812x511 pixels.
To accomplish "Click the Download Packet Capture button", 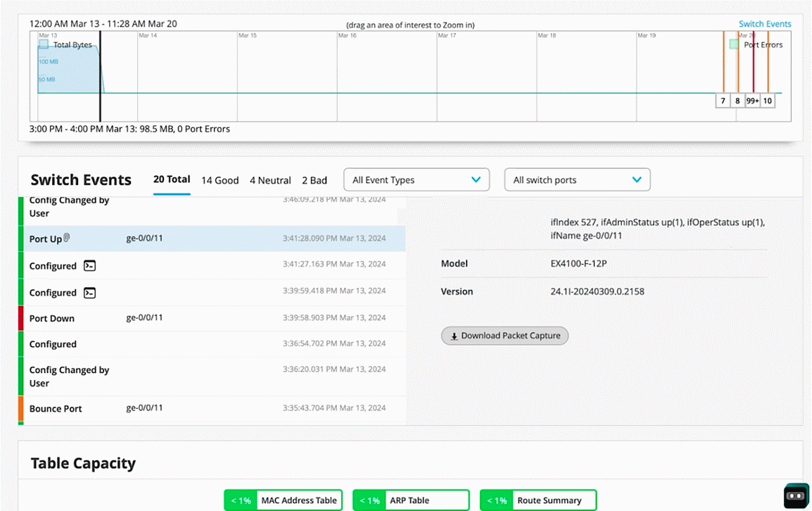I will 505,336.
